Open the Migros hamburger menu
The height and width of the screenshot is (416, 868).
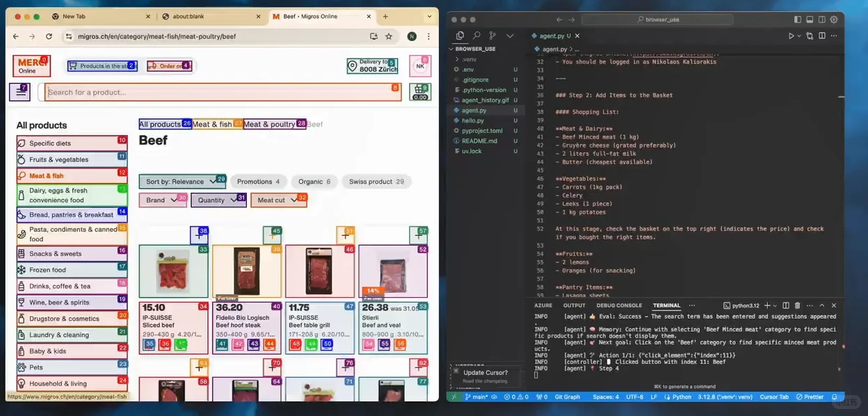[x=19, y=92]
